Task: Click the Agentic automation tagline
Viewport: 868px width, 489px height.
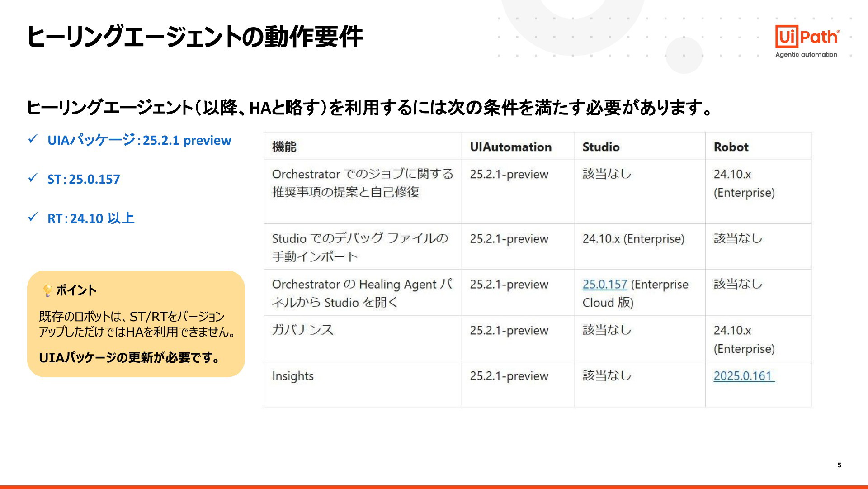Action: 806,55
